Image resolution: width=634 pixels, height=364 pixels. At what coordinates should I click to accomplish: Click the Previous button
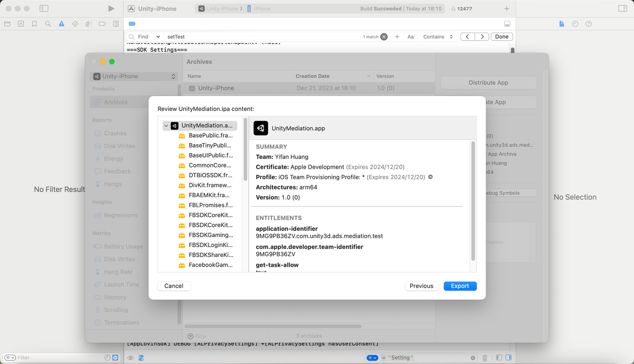point(422,286)
